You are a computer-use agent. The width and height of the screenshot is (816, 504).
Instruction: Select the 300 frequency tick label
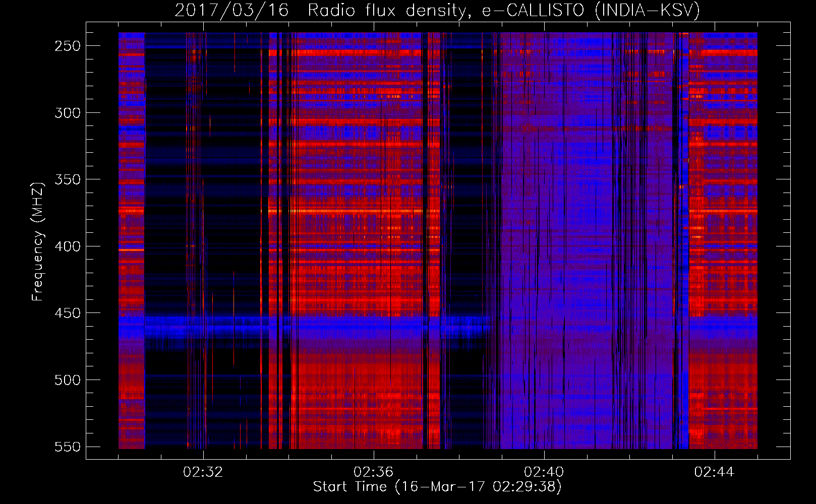68,113
